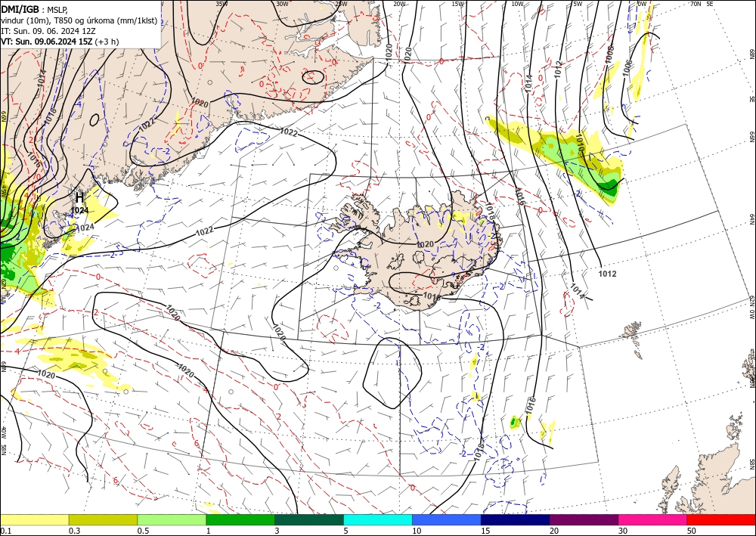Screen dimensions: 756x536
Task: Click the dark green precipitation core northeast of Iceland
Action: (609, 187)
